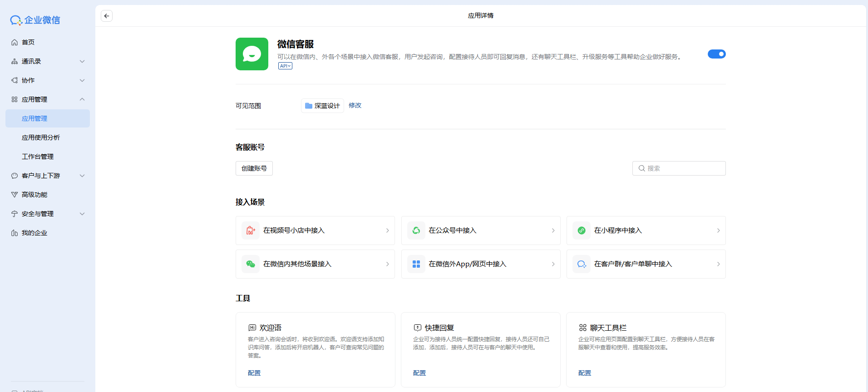Click the 在微信外App/网页中接入 label

click(x=467, y=264)
